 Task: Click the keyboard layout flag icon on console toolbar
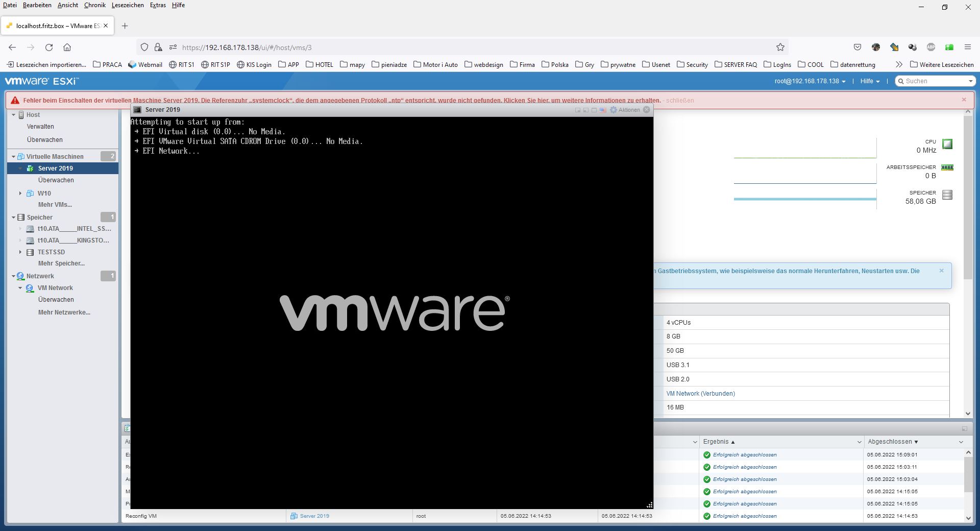pyautogui.click(x=603, y=110)
